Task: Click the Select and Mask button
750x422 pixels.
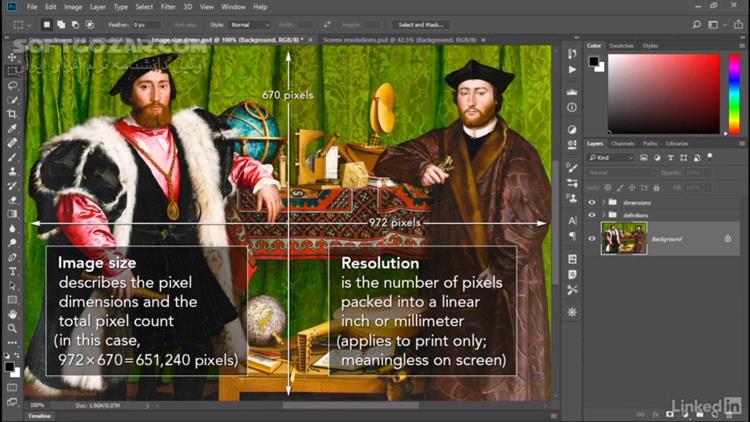Action: (421, 25)
